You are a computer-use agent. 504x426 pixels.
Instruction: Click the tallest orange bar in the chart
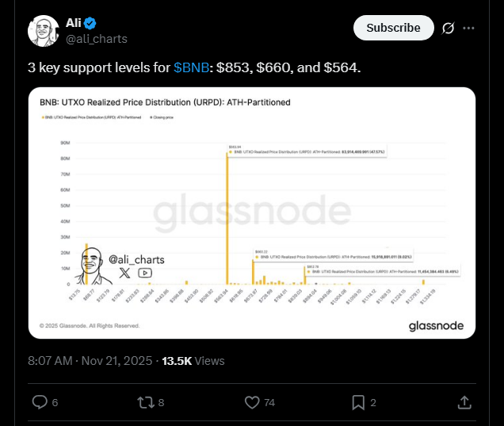click(x=227, y=214)
